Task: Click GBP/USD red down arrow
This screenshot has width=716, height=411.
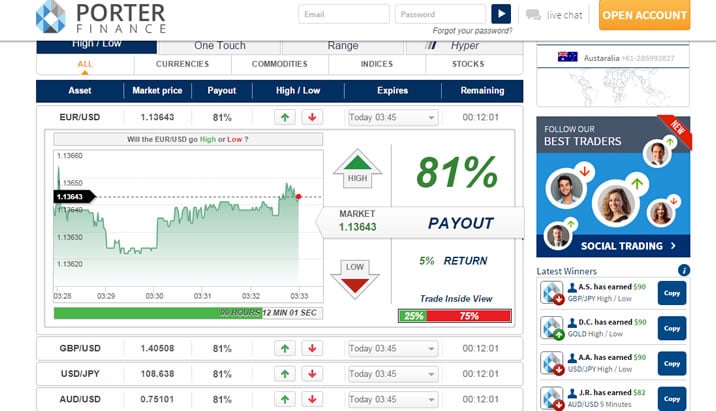Action: point(312,348)
